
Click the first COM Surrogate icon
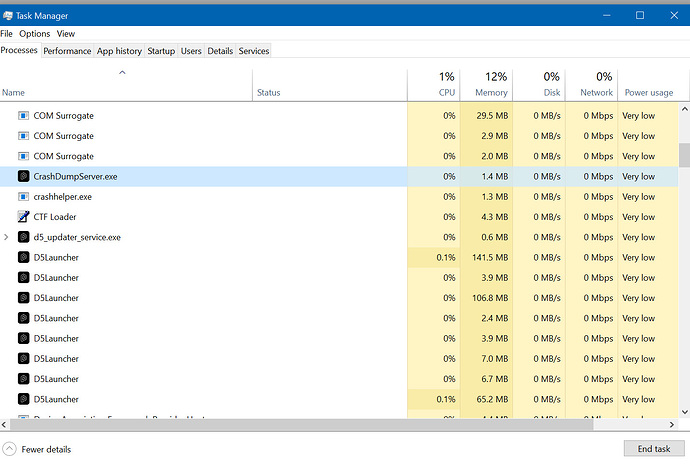tap(24, 116)
